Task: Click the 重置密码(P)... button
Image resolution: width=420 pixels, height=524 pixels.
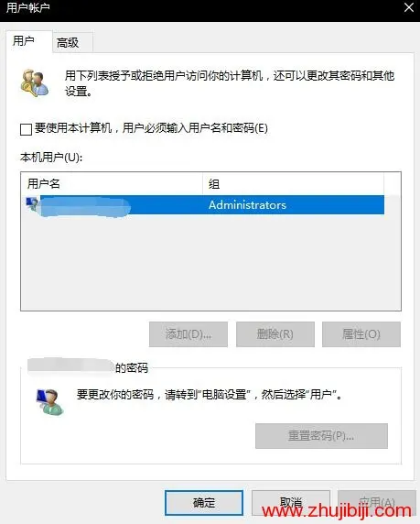Action: pos(321,436)
